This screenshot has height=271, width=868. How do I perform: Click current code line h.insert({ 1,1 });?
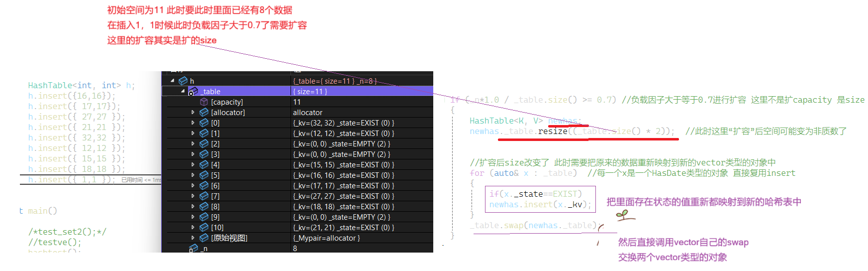[72, 179]
